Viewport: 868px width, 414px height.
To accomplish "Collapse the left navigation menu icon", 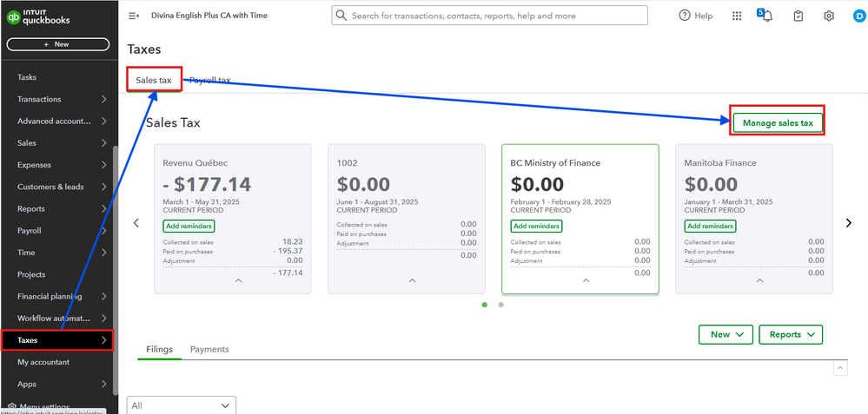I will pyautogui.click(x=134, y=16).
